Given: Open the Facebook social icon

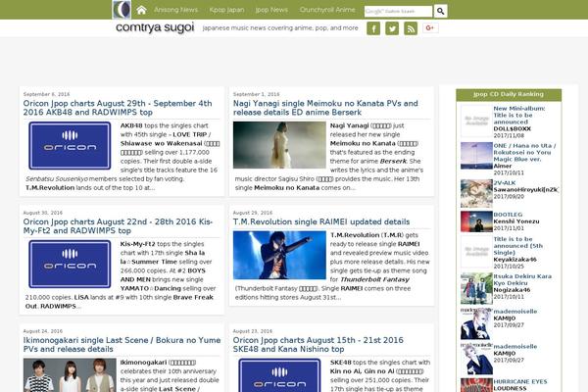Looking at the screenshot, I should coord(373,28).
